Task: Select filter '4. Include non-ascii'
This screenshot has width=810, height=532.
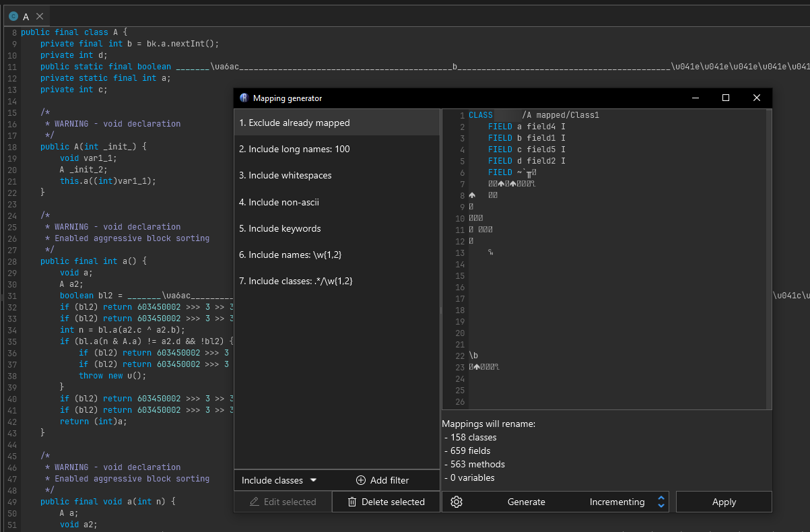Action: pyautogui.click(x=337, y=202)
